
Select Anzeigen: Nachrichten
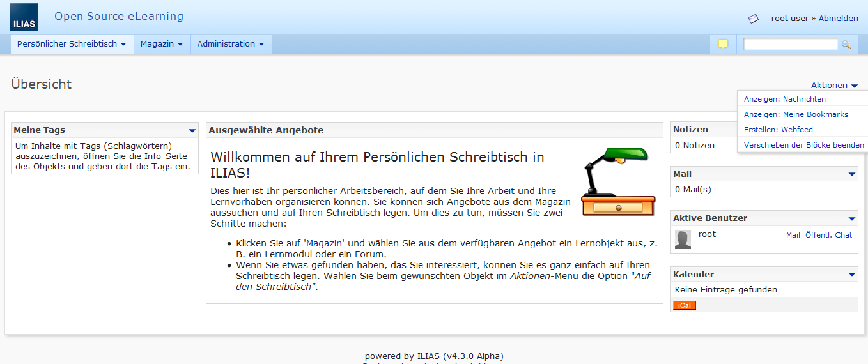(785, 99)
